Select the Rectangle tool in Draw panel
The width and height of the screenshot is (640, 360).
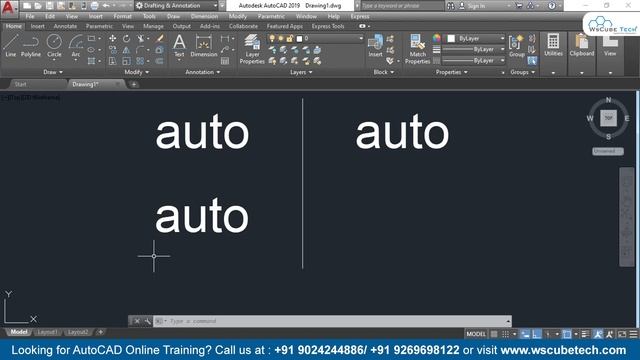pos(91,39)
